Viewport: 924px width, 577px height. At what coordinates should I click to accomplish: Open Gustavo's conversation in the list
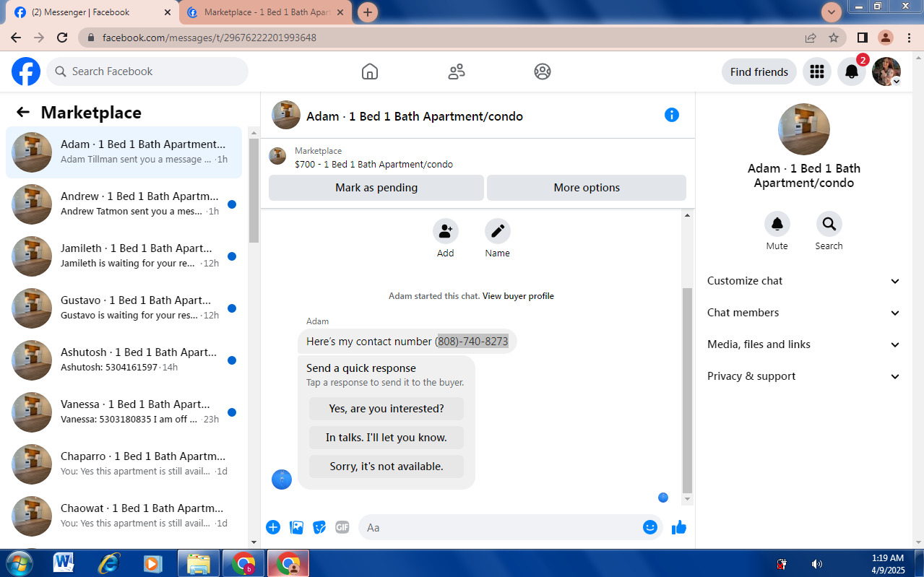pyautogui.click(x=124, y=308)
